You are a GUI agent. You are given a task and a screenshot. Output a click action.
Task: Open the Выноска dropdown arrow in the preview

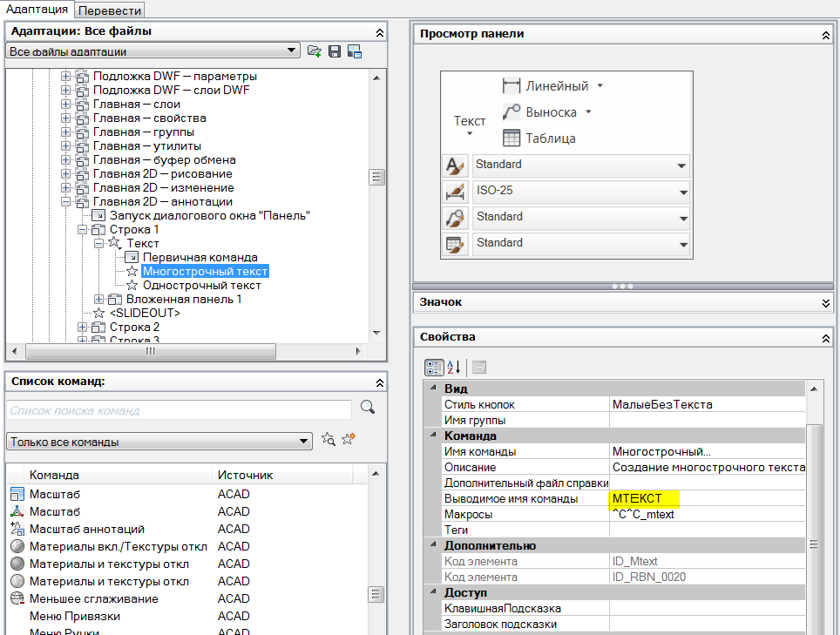pyautogui.click(x=588, y=111)
